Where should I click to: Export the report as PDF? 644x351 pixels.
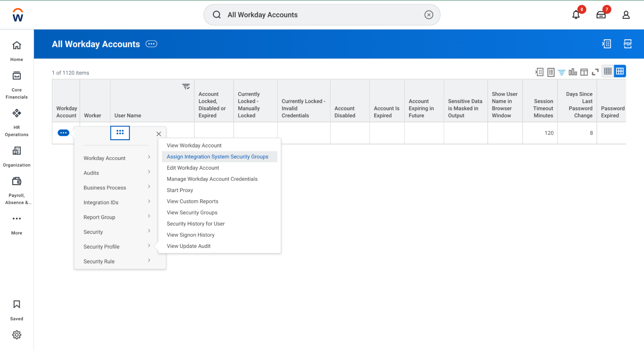click(627, 44)
